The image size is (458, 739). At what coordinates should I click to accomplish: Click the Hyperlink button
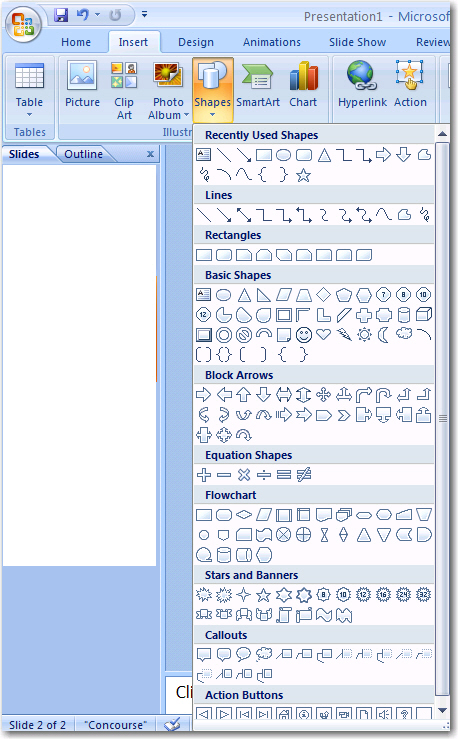tap(362, 84)
